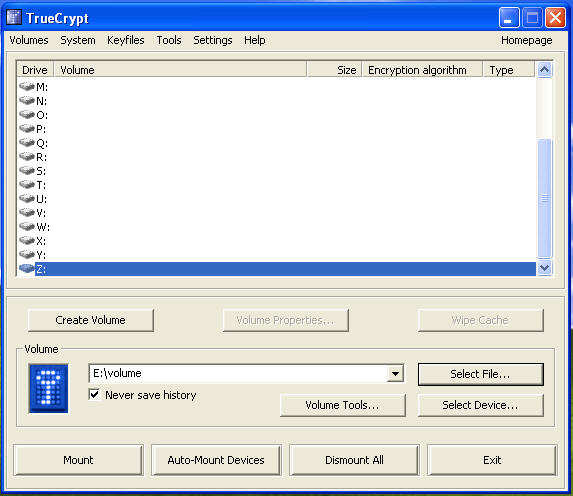This screenshot has height=496, width=573.
Task: Click the drive icon next to V:
Action: (x=26, y=213)
